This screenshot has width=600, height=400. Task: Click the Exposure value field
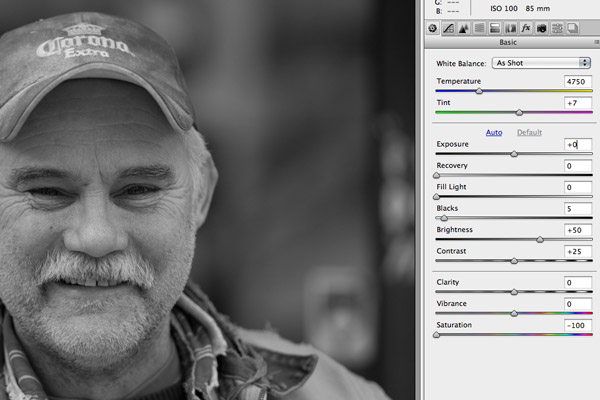pos(578,144)
